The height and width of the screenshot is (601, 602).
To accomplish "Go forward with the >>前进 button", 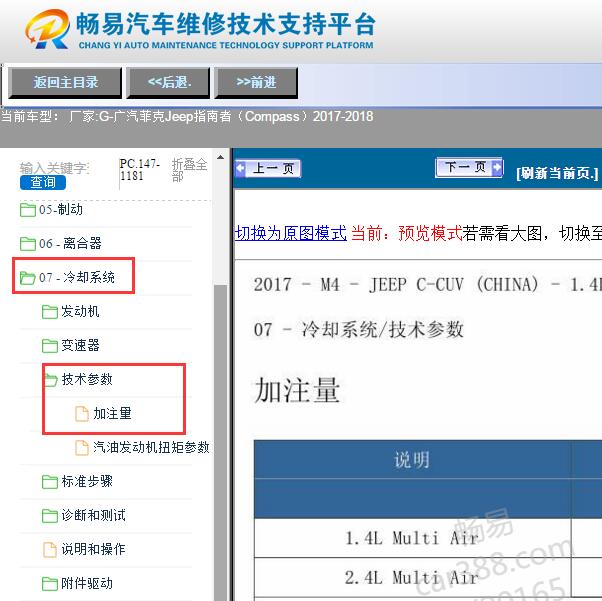I will click(256, 82).
